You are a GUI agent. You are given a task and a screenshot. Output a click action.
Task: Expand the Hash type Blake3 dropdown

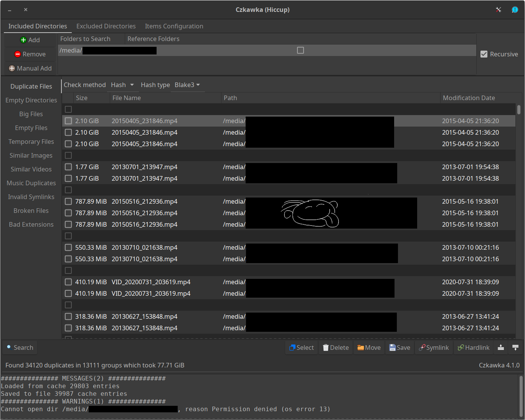pyautogui.click(x=187, y=85)
